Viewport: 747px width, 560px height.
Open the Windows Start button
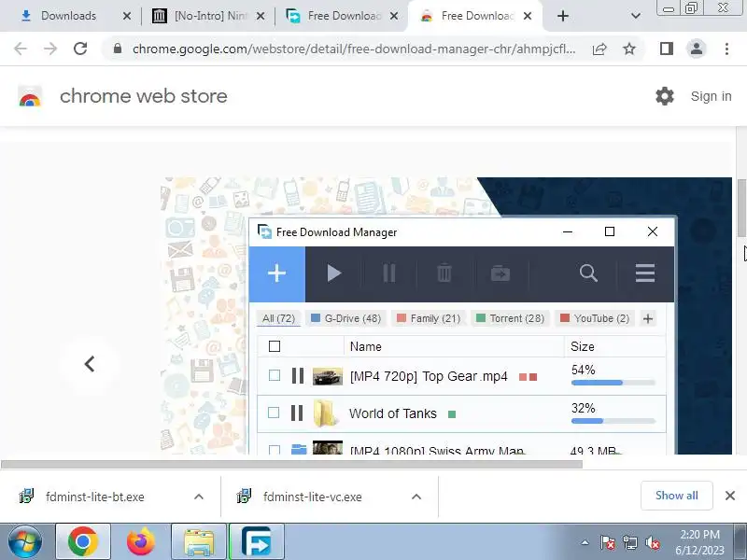tap(24, 542)
